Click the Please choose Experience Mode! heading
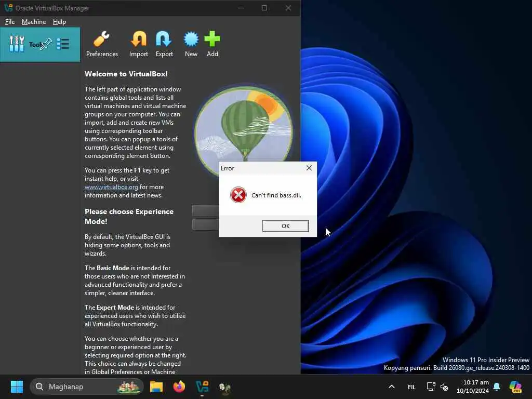 coord(129,217)
